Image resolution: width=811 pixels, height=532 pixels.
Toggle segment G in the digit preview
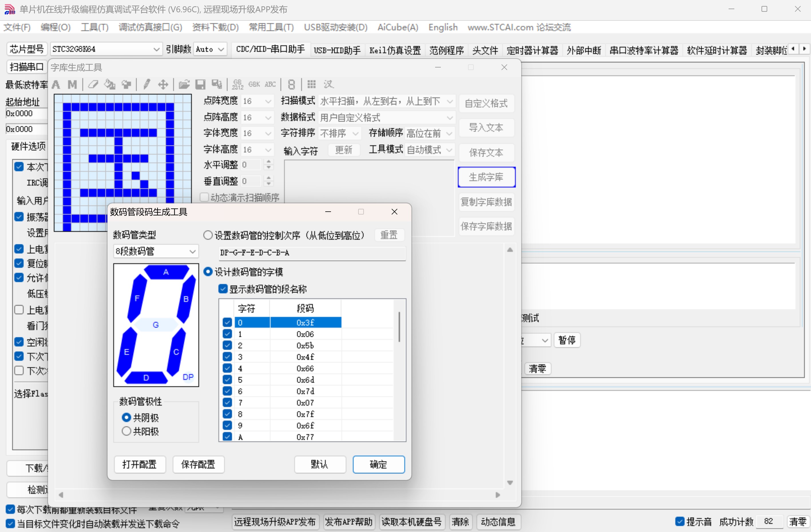[x=156, y=324]
